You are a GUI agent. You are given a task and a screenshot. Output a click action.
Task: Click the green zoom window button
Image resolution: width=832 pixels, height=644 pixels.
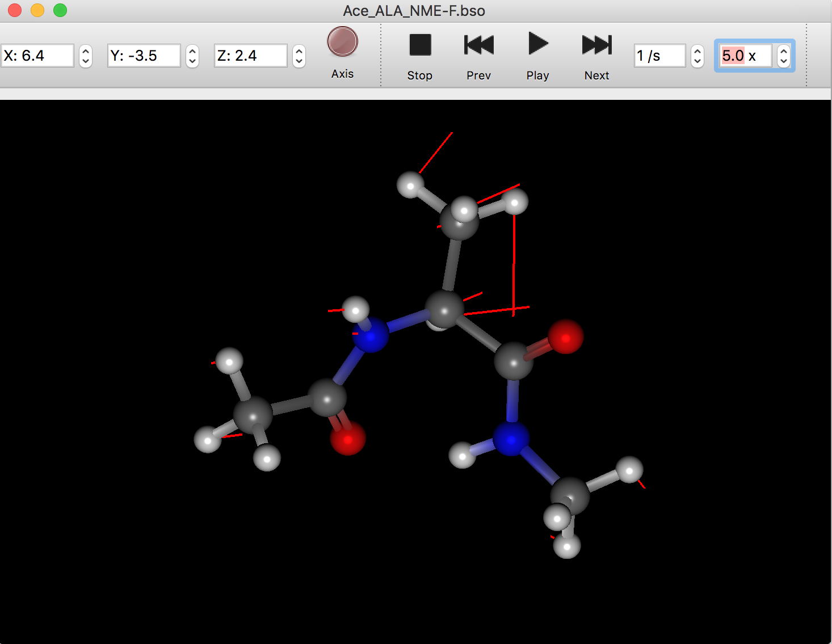(60, 10)
